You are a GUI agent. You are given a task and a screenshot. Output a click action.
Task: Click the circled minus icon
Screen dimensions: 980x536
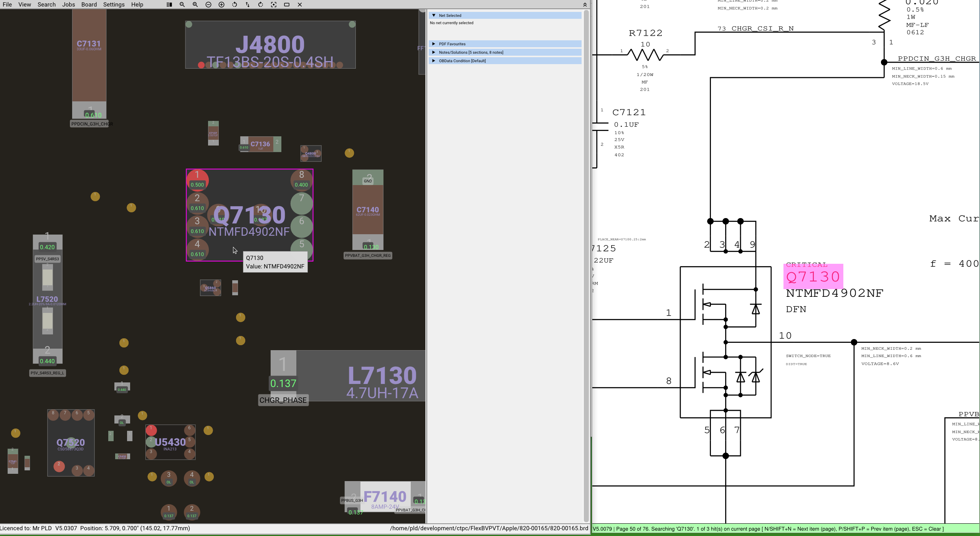208,5
